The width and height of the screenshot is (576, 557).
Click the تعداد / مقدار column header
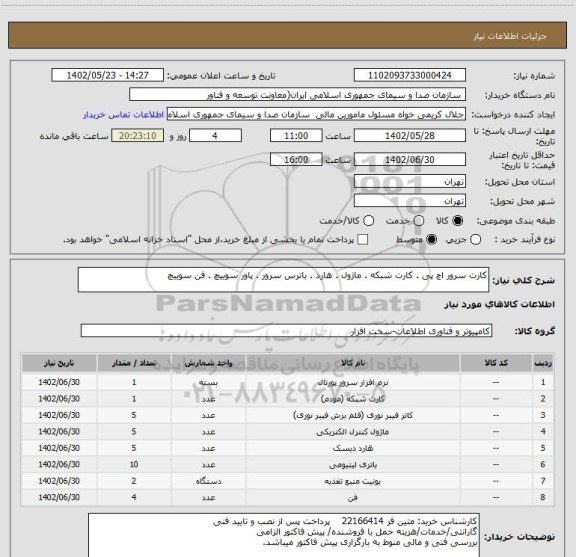click(x=134, y=363)
